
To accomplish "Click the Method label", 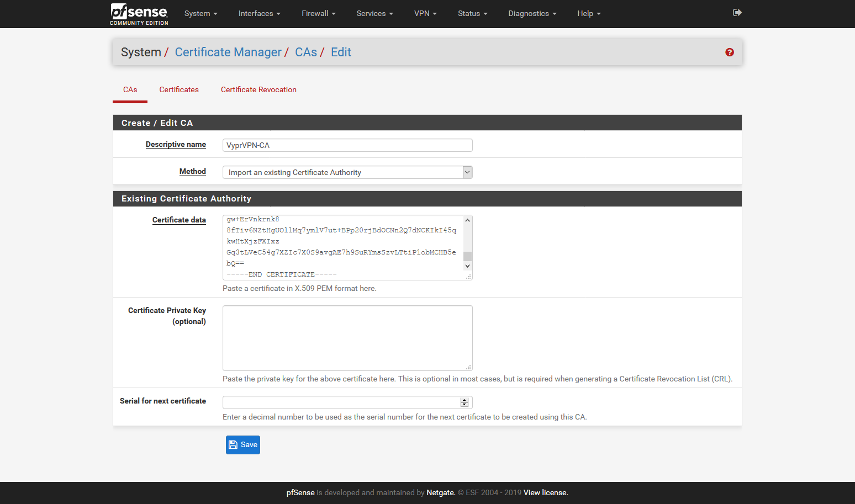I will (193, 171).
